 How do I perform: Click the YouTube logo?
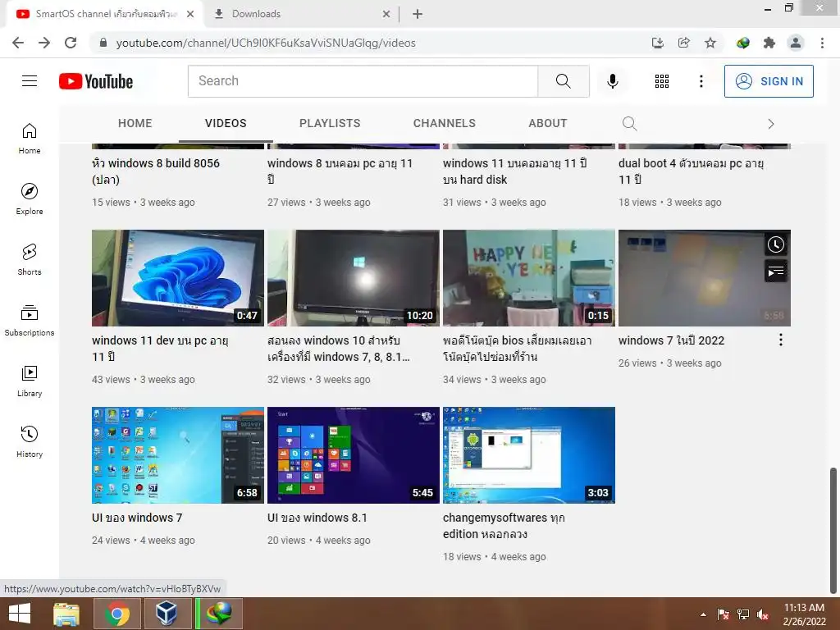click(x=96, y=81)
